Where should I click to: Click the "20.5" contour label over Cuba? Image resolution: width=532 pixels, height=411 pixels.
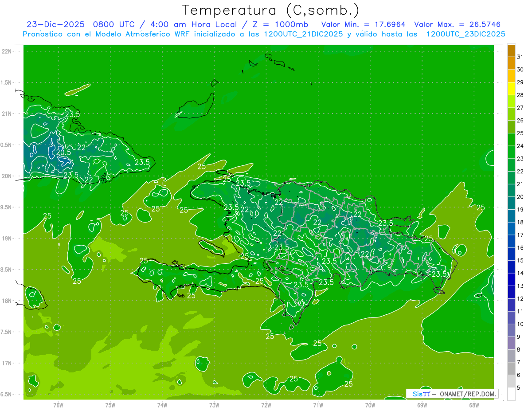[63, 152]
